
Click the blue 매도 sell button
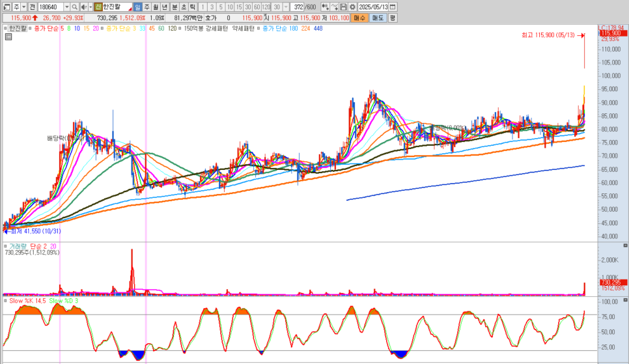[x=378, y=18]
